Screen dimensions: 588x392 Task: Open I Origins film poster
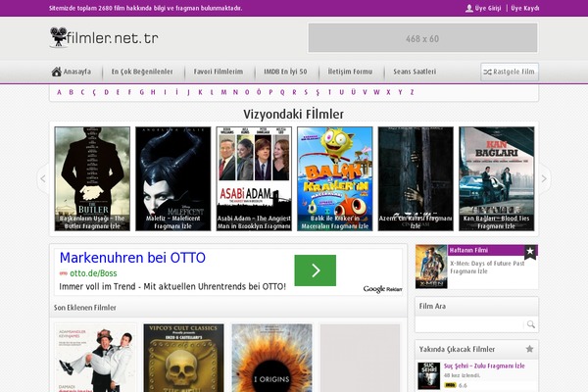271,358
